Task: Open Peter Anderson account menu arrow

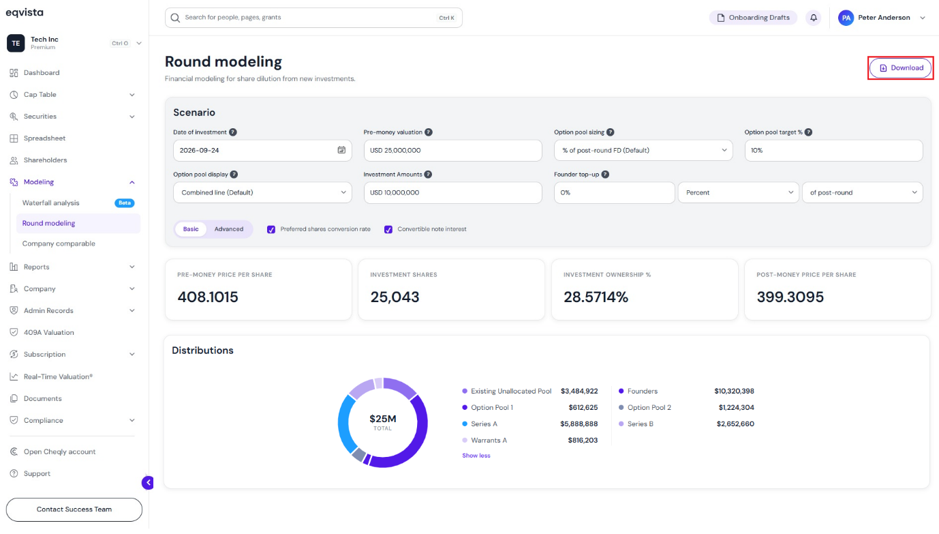Action: tap(922, 18)
